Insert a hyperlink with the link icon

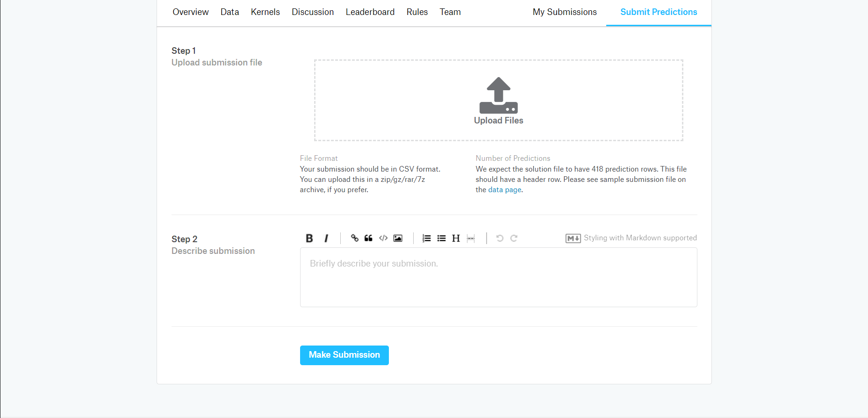pyautogui.click(x=355, y=238)
